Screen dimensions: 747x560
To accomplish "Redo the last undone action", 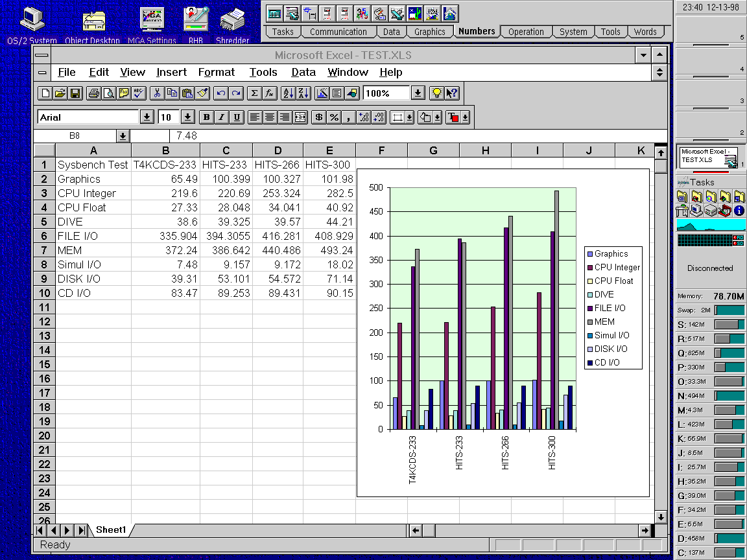I will [236, 93].
